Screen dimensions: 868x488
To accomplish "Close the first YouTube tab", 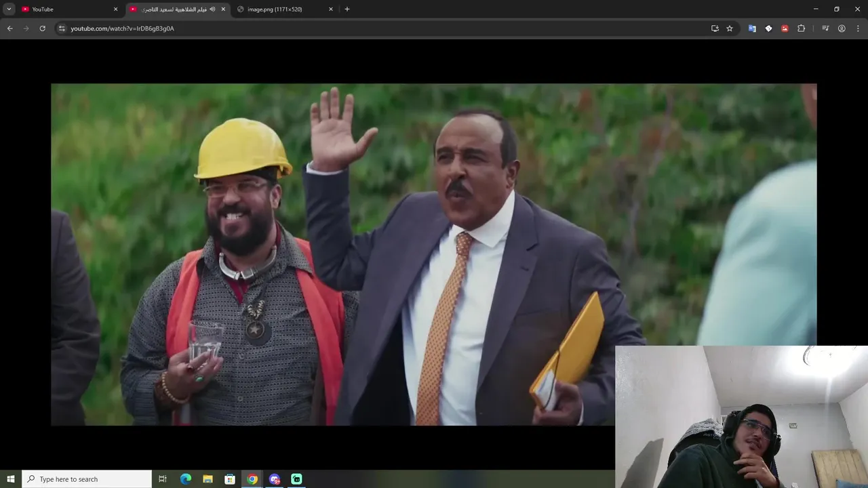I will tap(115, 9).
